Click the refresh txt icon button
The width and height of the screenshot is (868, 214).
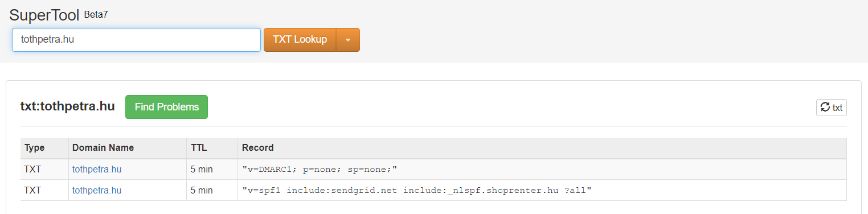(x=831, y=107)
